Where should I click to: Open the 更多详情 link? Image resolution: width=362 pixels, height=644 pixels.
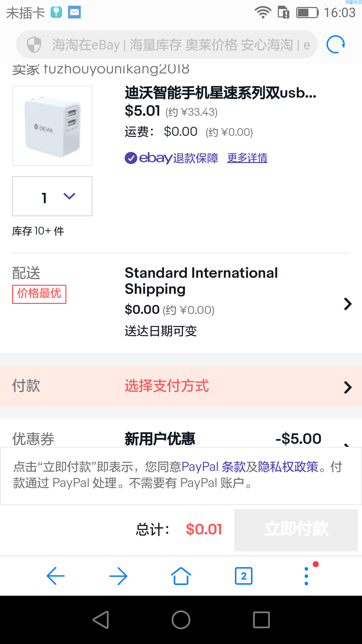[x=247, y=158]
